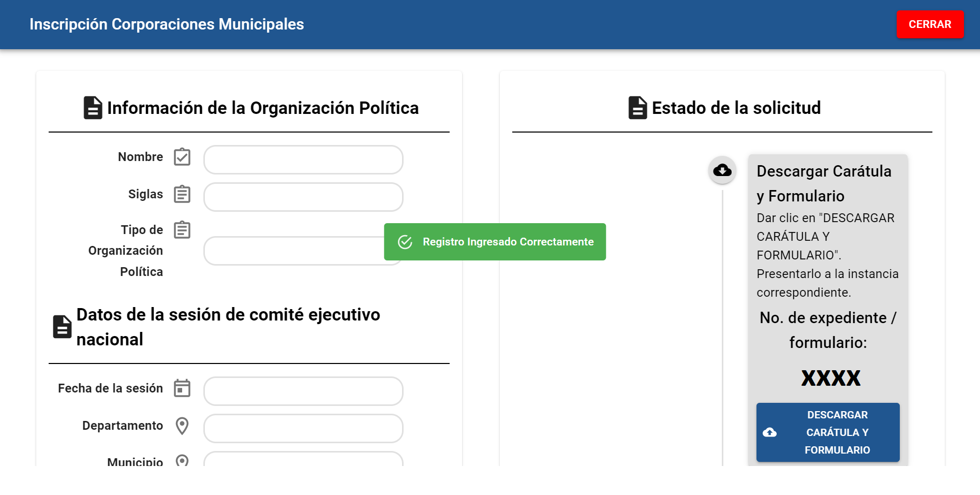The width and height of the screenshot is (980, 495).
Task: Click document icon beside Información de la Organización
Action: click(93, 108)
